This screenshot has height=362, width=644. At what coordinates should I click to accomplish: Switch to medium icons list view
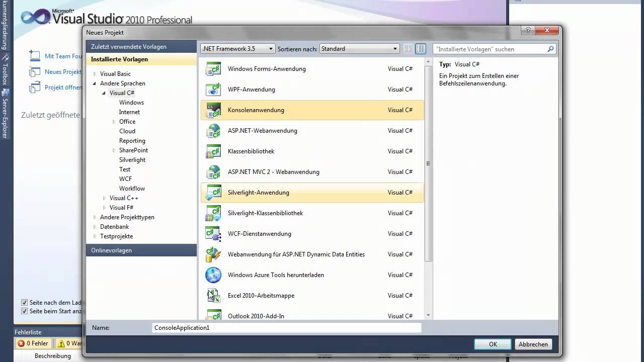coord(421,49)
